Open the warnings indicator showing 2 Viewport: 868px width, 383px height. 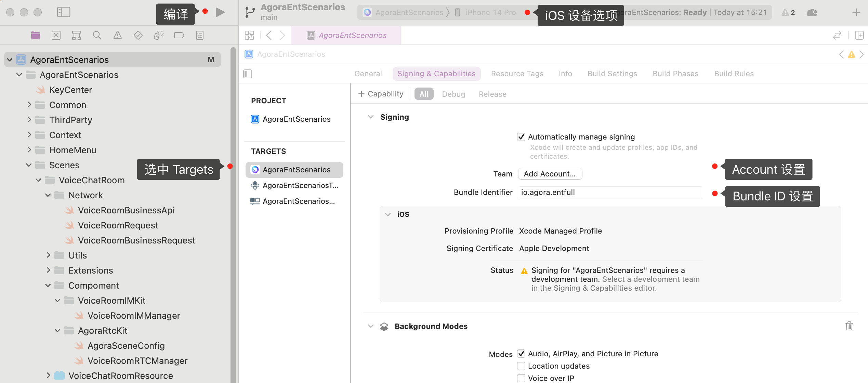788,13
